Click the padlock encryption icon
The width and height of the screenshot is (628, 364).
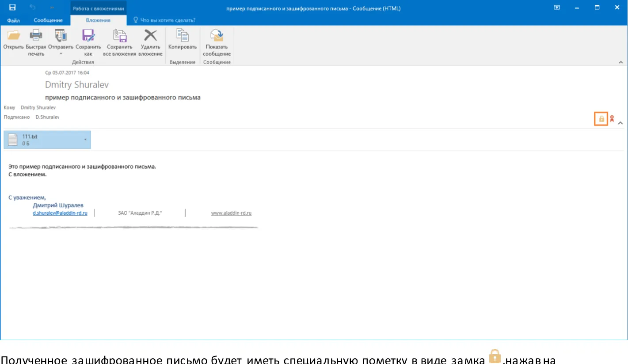[601, 119]
